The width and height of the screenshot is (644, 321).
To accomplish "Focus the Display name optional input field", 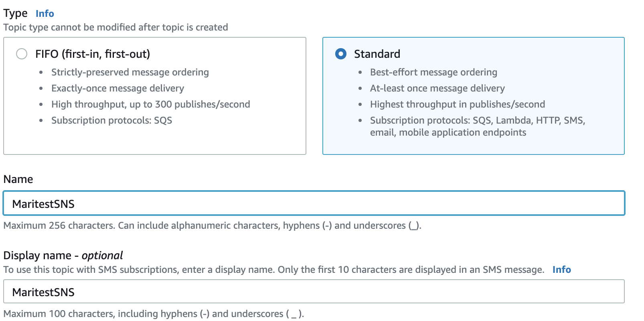I will 314,292.
